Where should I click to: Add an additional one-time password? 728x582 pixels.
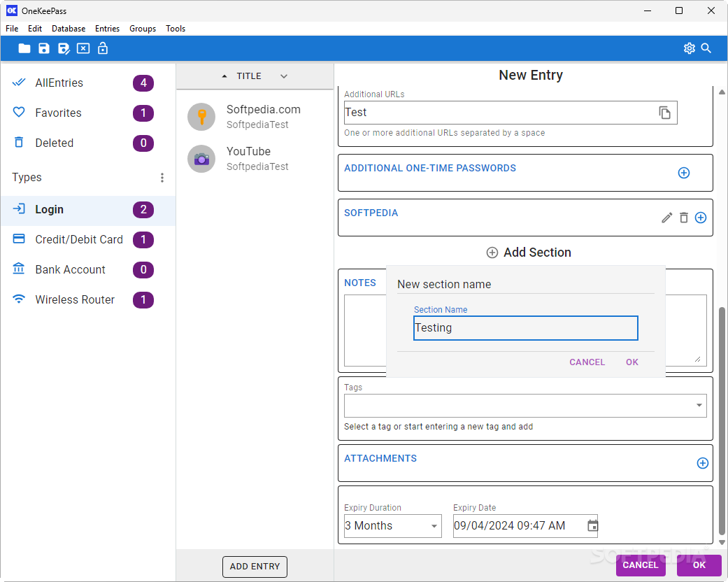(684, 173)
